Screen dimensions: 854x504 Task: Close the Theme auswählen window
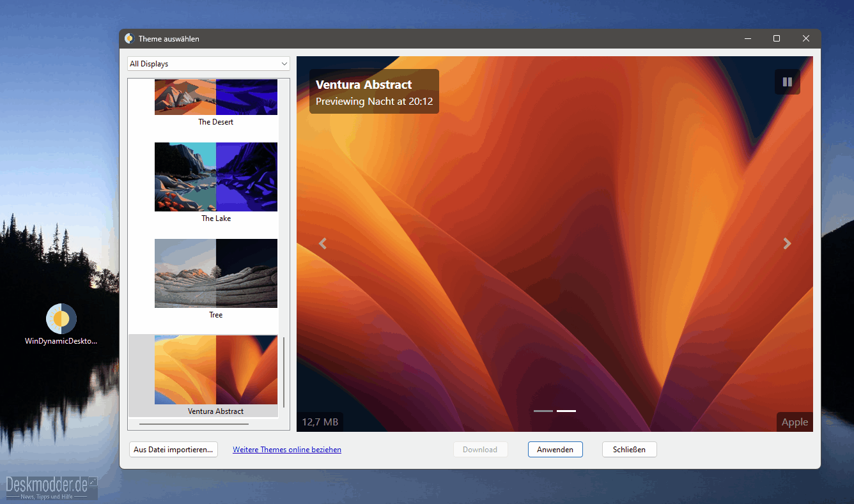tap(806, 38)
